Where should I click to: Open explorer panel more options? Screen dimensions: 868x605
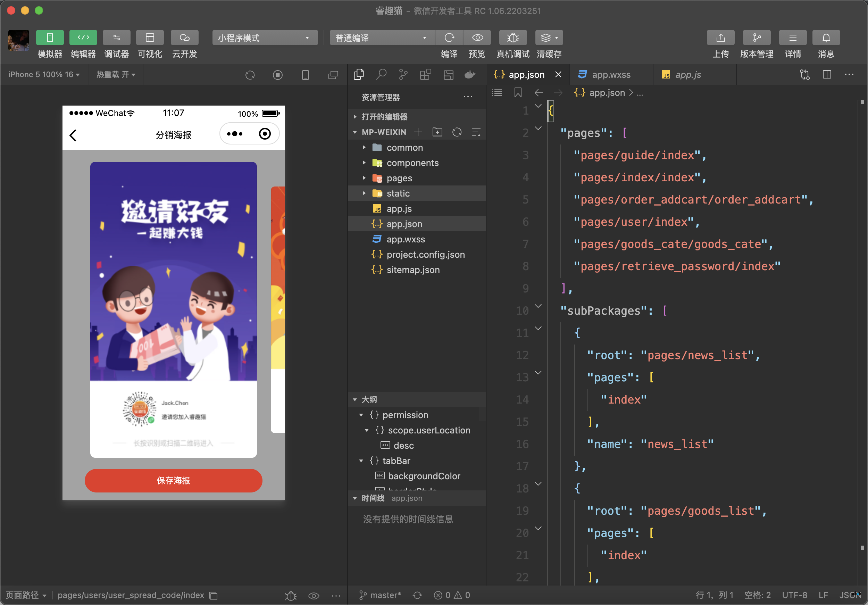(468, 97)
